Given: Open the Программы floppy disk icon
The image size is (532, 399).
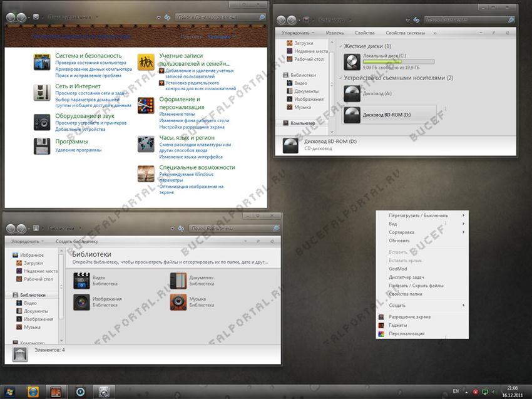Looking at the screenshot, I should tap(42, 147).
